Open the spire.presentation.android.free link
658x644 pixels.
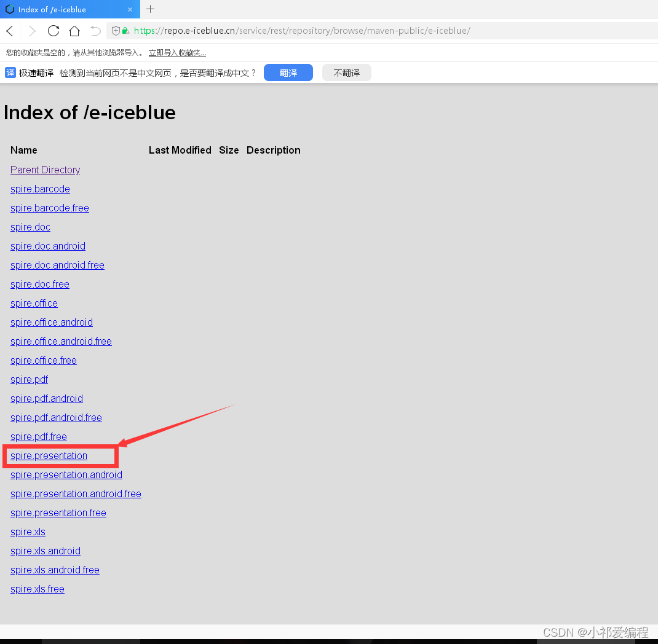[x=76, y=494]
